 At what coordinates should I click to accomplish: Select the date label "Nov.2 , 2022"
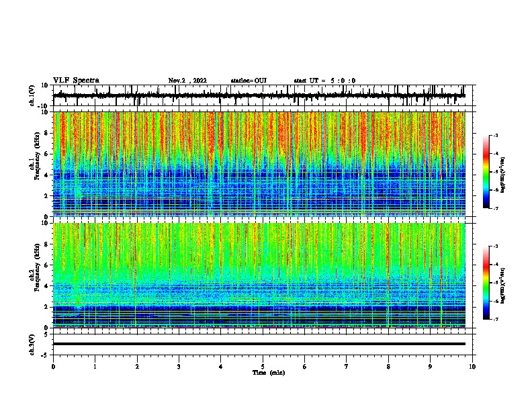[187, 81]
